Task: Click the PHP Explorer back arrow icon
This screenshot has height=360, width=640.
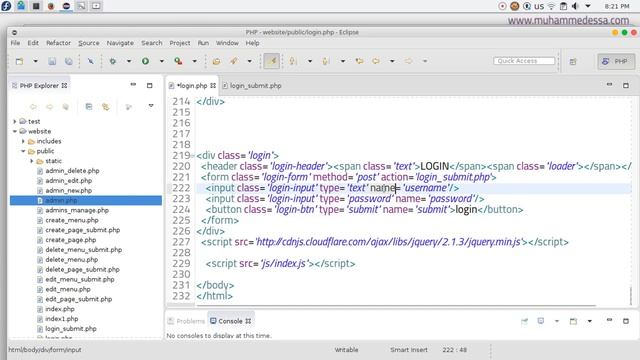Action: point(33,107)
